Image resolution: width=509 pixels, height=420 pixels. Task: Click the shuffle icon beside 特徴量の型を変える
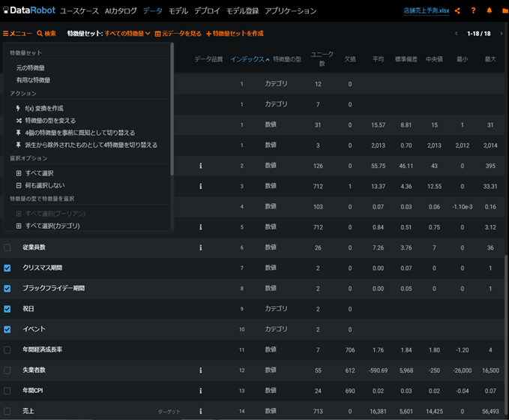click(19, 121)
